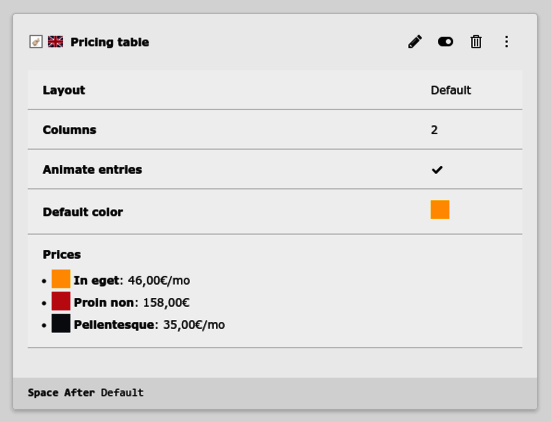Click the content element type icon
The height and width of the screenshot is (422, 551).
[x=36, y=42]
